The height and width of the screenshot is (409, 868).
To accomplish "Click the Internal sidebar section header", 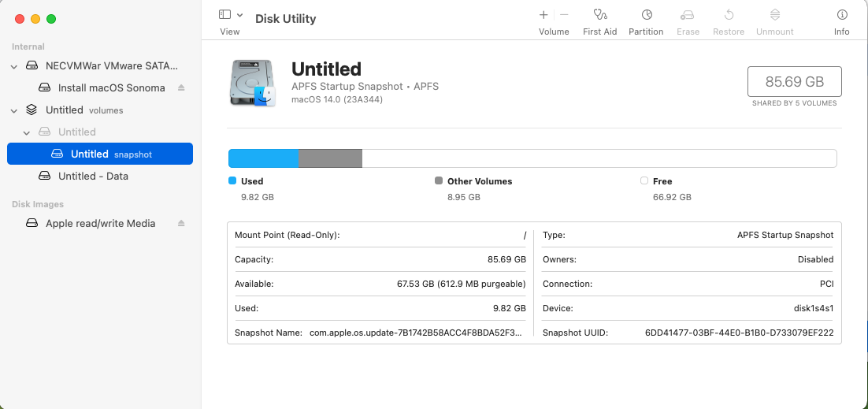I will click(x=28, y=46).
